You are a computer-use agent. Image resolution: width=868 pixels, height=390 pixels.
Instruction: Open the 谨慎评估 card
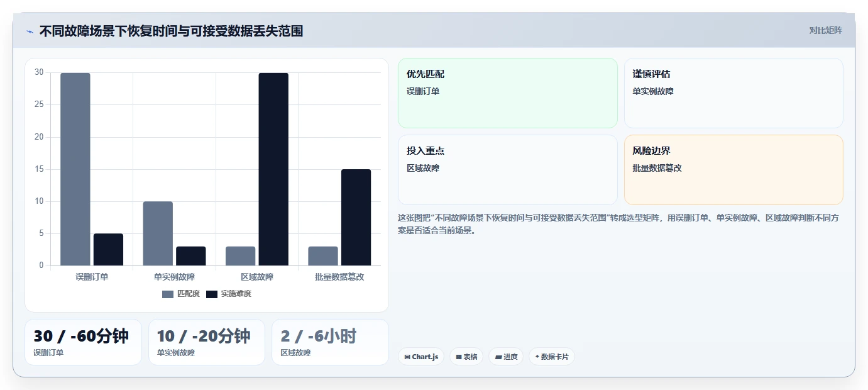733,93
